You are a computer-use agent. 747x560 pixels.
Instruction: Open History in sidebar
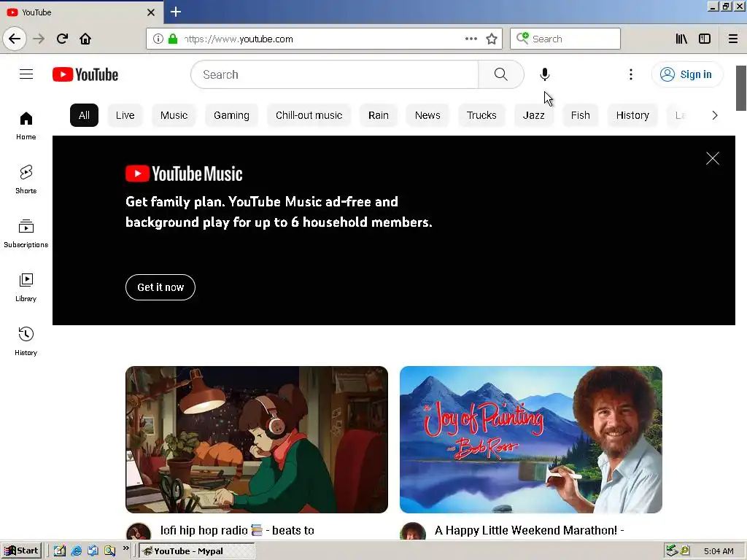(26, 341)
